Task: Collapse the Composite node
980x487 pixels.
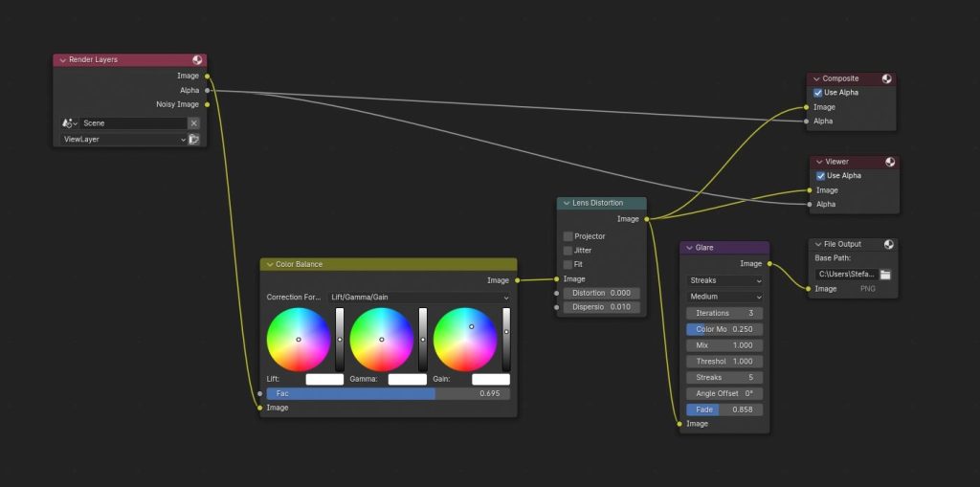Action: click(x=816, y=78)
